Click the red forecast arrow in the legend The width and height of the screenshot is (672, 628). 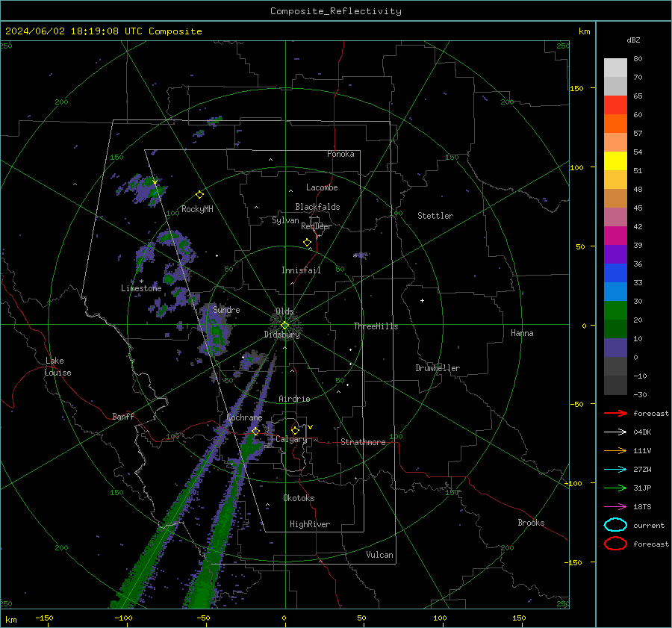(615, 413)
